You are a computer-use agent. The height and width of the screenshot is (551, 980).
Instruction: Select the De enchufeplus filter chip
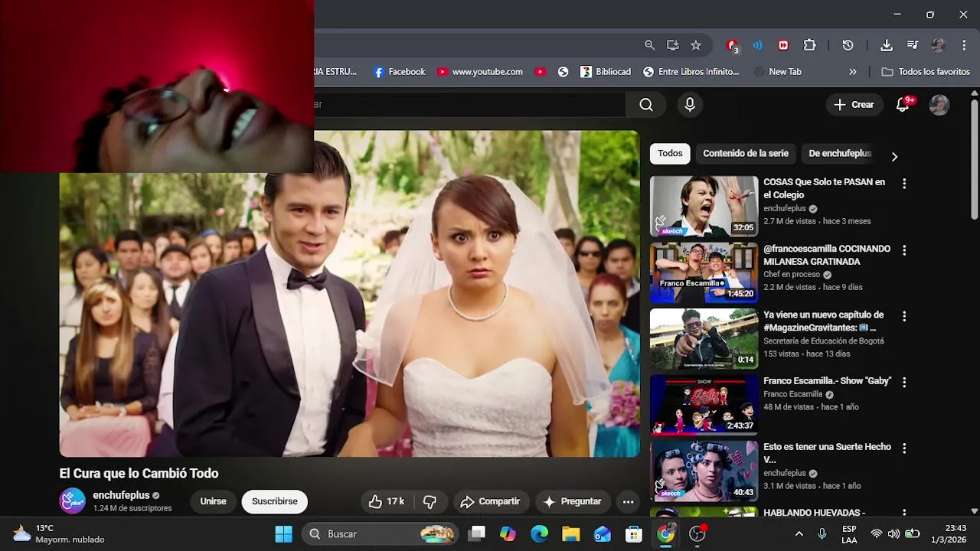(840, 154)
